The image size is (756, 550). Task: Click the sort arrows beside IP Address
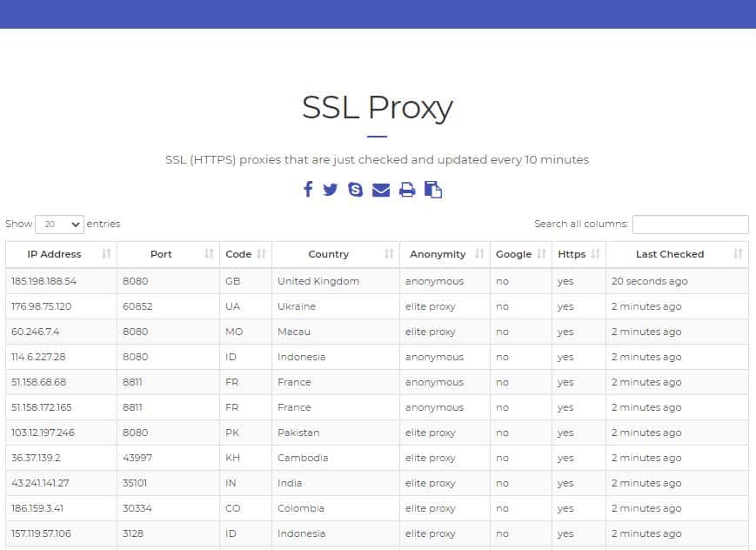[x=104, y=254]
